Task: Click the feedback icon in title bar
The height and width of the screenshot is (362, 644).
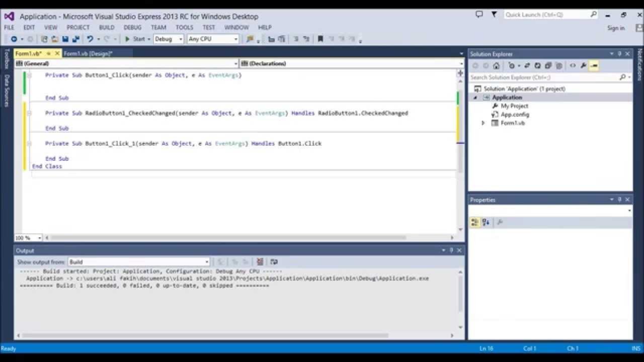Action: tap(479, 15)
